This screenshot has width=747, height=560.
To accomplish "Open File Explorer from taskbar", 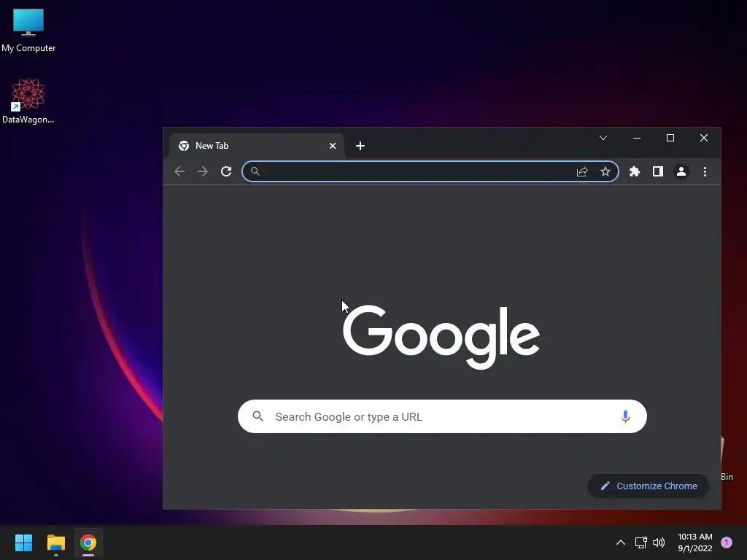I will coord(55,542).
